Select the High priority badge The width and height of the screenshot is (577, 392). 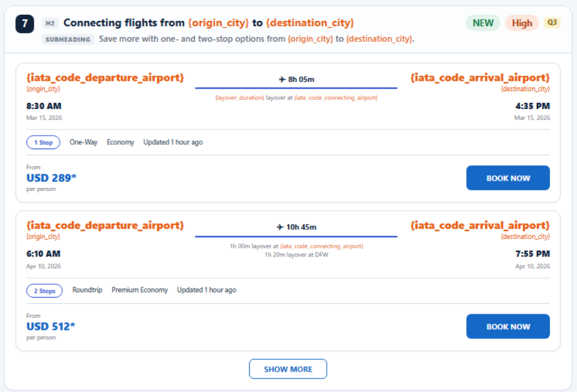pyautogui.click(x=522, y=23)
